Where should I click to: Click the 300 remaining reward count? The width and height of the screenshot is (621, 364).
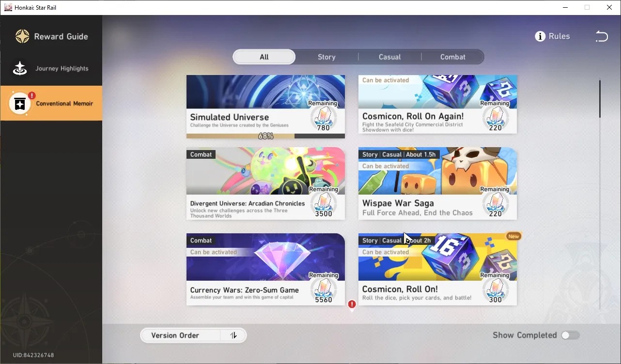click(x=495, y=300)
